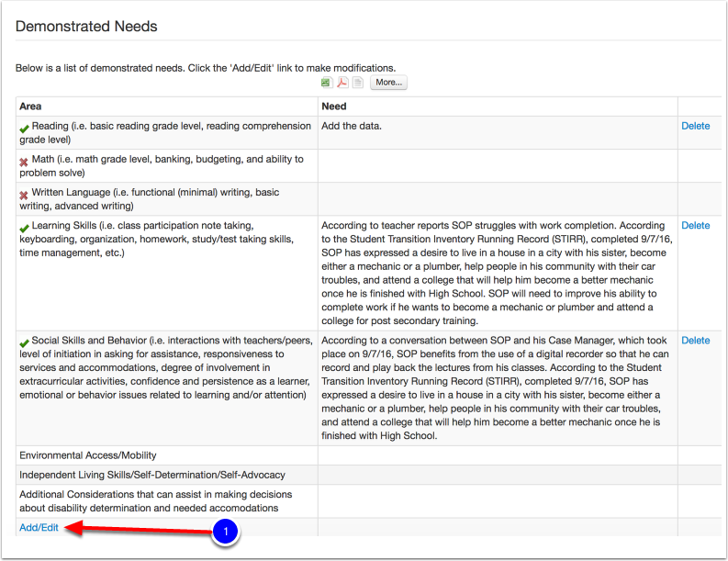The image size is (728, 561).
Task: Click the plain document export icon
Action: 357,83
